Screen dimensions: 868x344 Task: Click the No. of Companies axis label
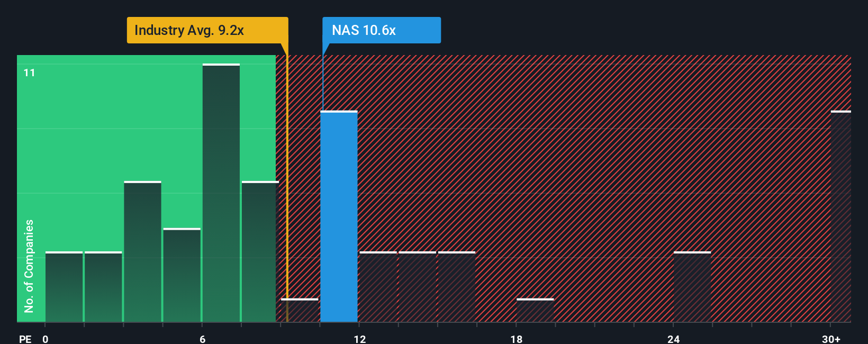pyautogui.click(x=29, y=266)
